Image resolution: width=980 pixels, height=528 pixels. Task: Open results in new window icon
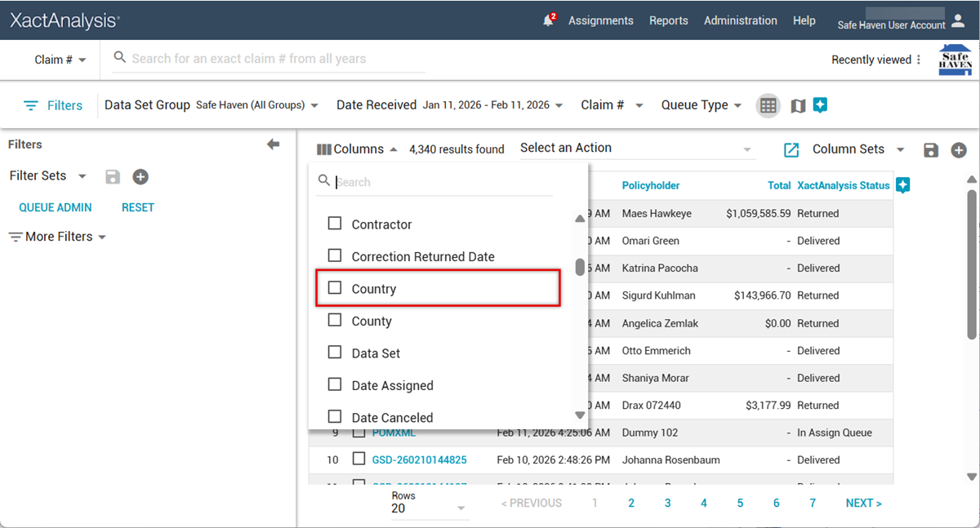pos(791,150)
